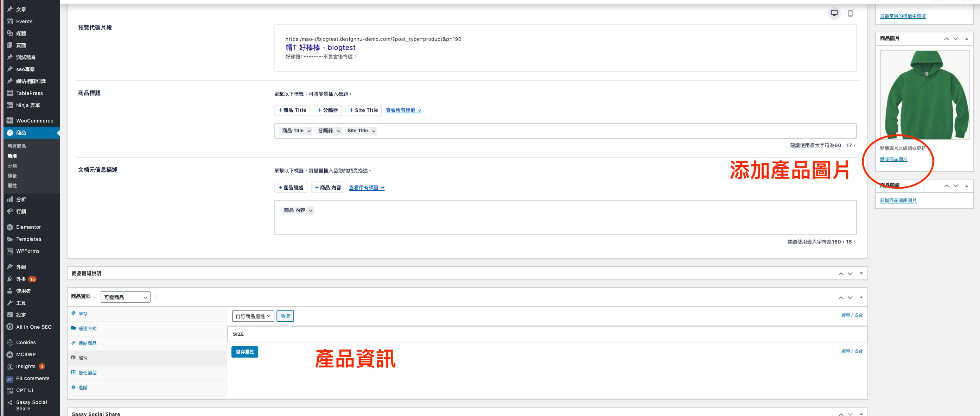980x416 pixels.
Task: Move 商品圖片 panel up
Action: tap(947, 39)
